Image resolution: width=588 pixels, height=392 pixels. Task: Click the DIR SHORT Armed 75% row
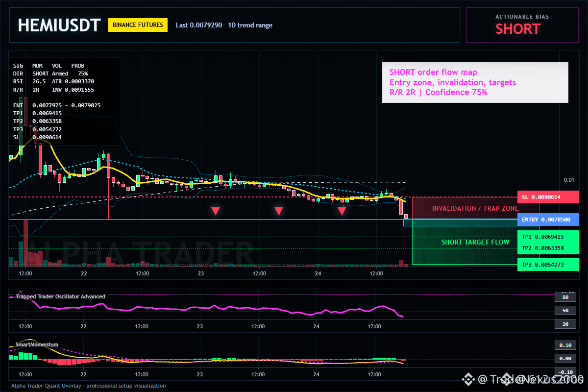(x=50, y=73)
